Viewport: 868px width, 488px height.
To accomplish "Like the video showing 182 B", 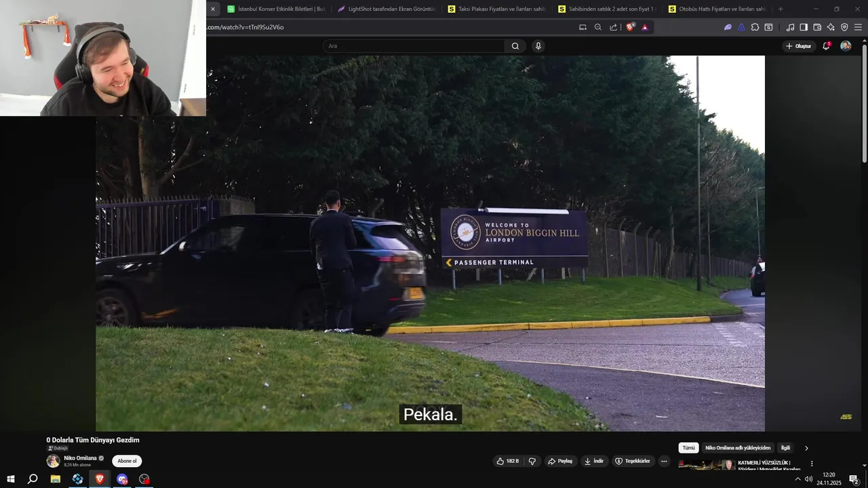I will [507, 461].
